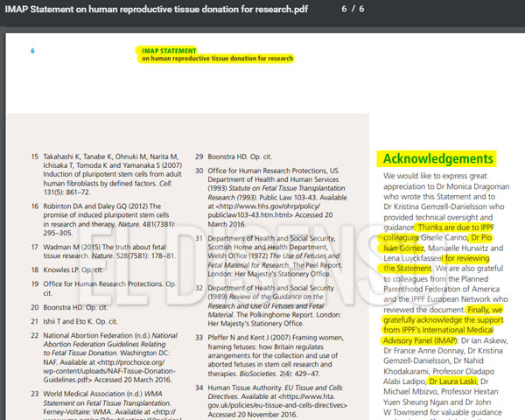The image size is (525, 420).
Task: Open the hta.gov.uk EU tissue directives URL
Action: tap(277, 401)
